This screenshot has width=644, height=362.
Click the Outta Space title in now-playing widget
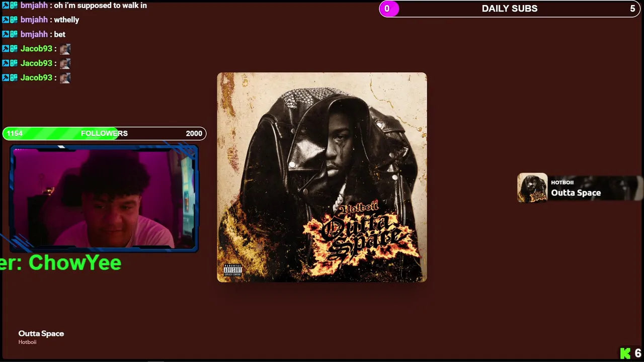[576, 193]
